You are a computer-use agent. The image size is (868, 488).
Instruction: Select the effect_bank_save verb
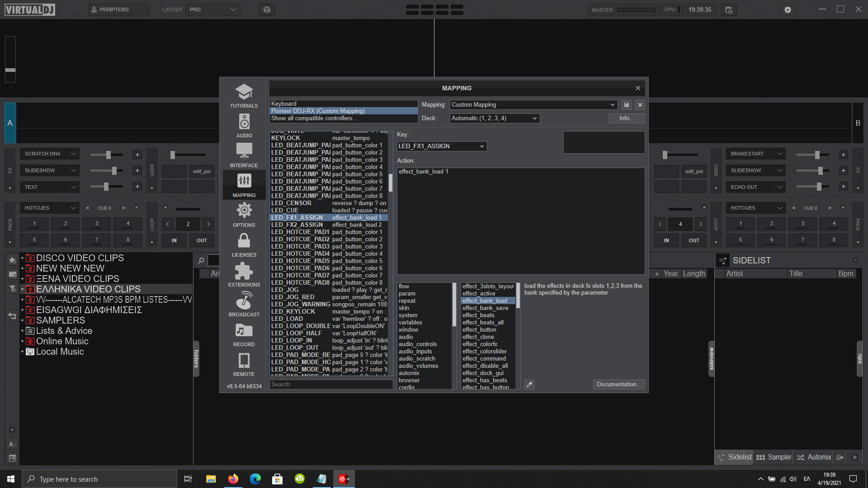pyautogui.click(x=488, y=308)
